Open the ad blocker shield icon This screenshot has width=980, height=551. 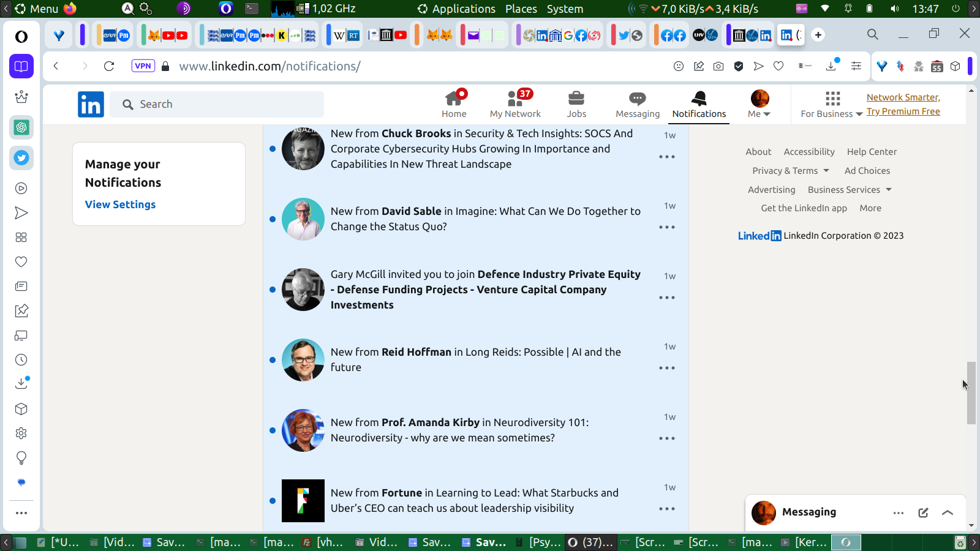tap(739, 66)
